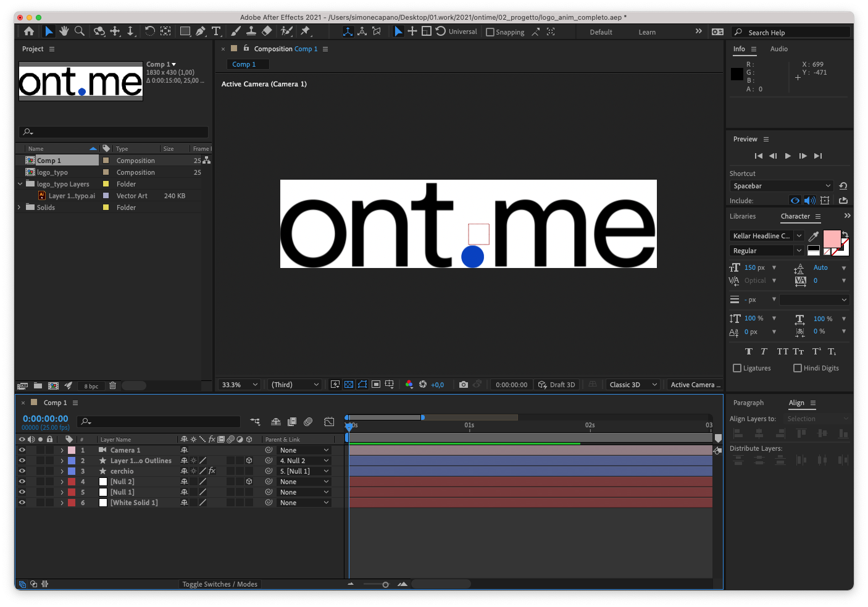Screen dimensions: 868x607
Task: Open the (Third) resolution dropdown
Action: click(x=294, y=385)
